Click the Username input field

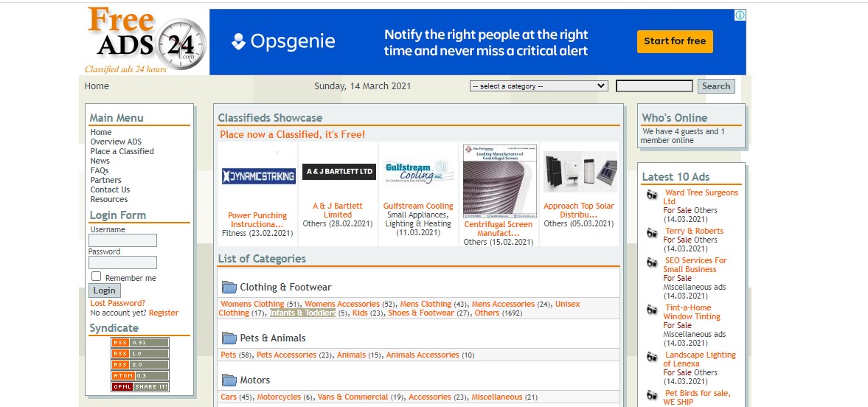coord(122,240)
